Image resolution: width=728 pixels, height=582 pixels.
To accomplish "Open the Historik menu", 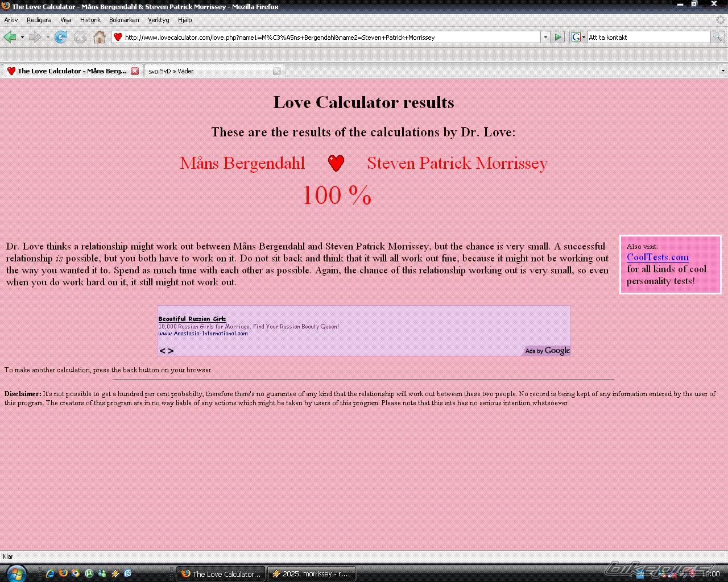I will click(x=90, y=20).
